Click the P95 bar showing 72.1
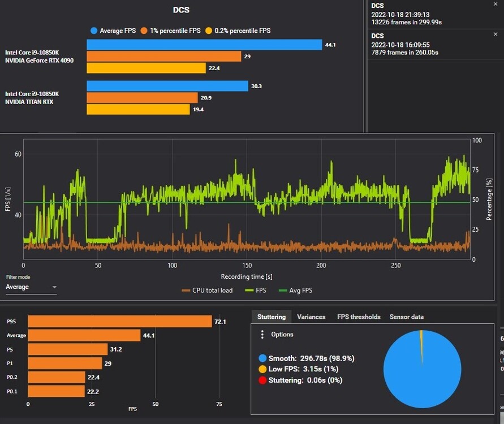 (120, 321)
